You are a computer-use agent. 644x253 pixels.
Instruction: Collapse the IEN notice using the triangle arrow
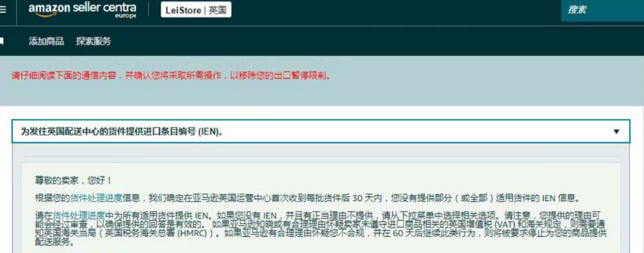[616, 131]
